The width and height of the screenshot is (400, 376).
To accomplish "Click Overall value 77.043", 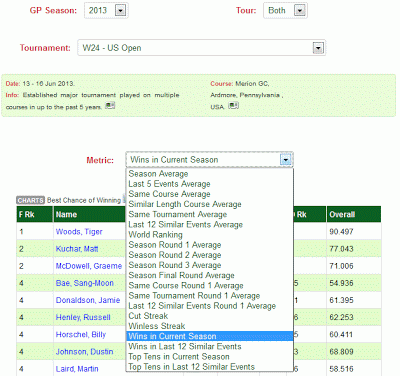I will [341, 249].
